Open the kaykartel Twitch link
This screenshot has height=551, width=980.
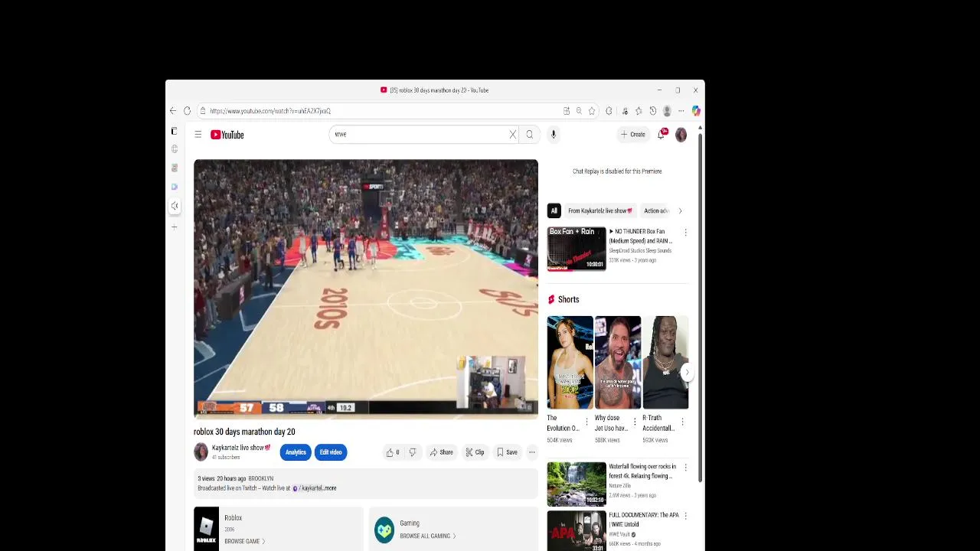coord(309,488)
